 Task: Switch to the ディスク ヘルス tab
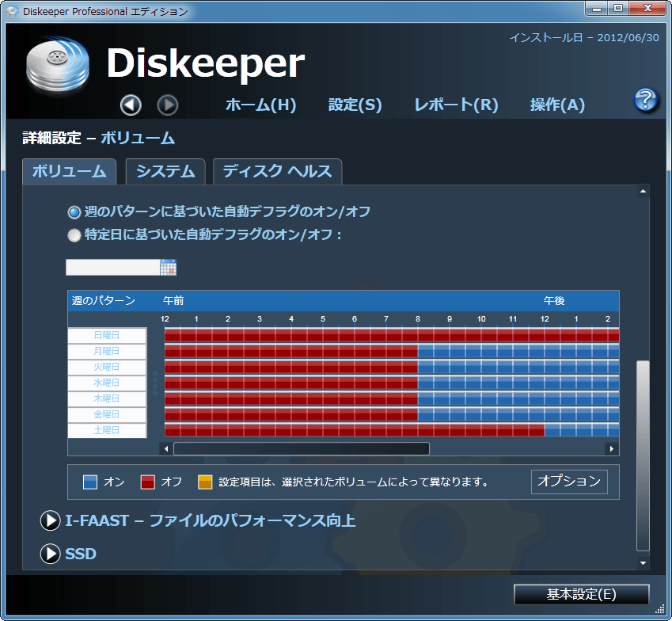(x=277, y=172)
